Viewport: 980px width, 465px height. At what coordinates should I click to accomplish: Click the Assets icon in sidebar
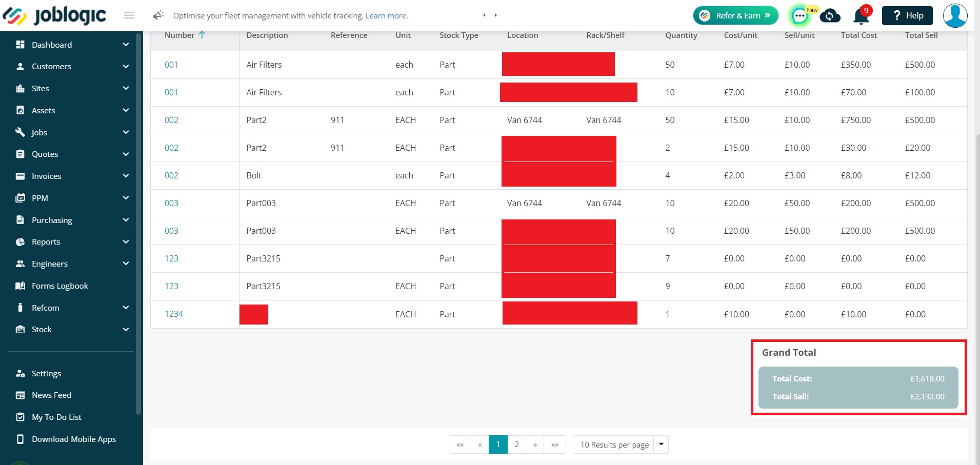[20, 110]
